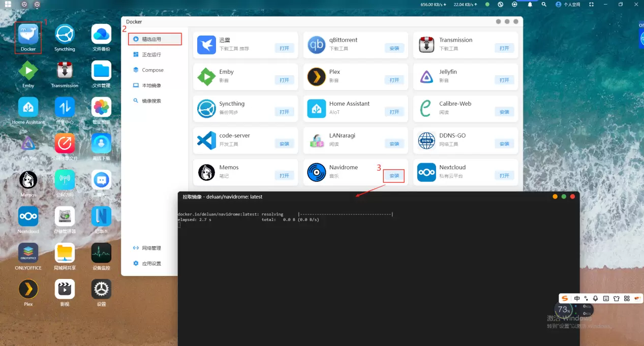
Task: Click 打开 button for Jellyfin
Action: tap(504, 80)
